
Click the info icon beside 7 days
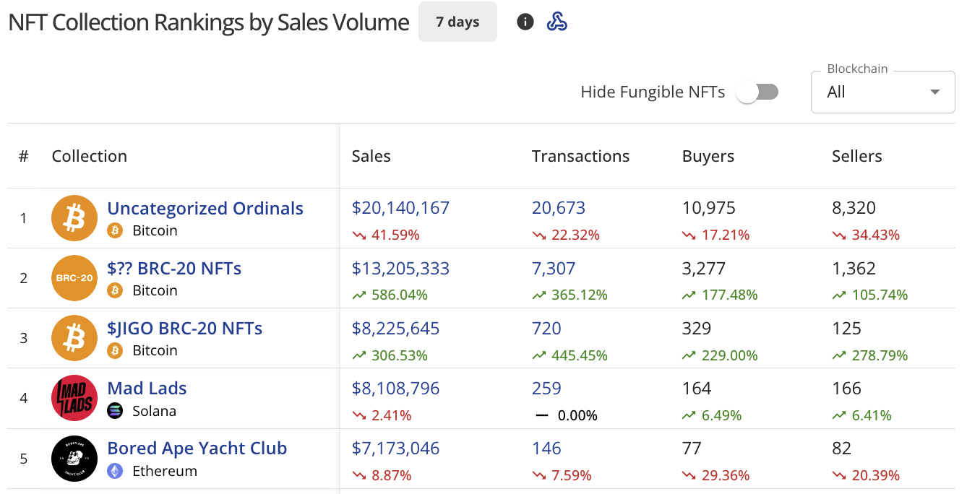click(525, 22)
